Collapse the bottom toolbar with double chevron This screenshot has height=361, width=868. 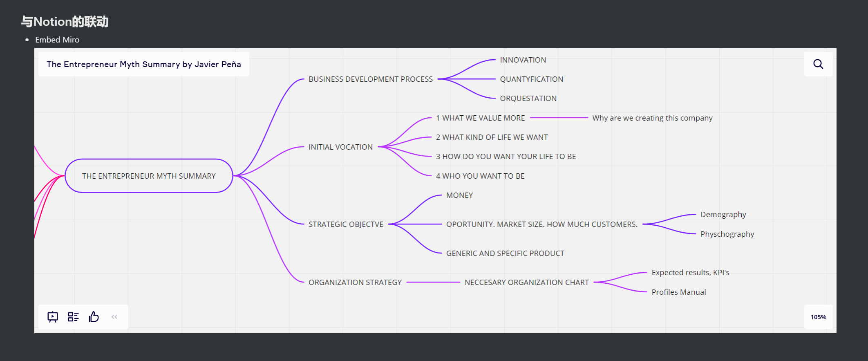114,317
